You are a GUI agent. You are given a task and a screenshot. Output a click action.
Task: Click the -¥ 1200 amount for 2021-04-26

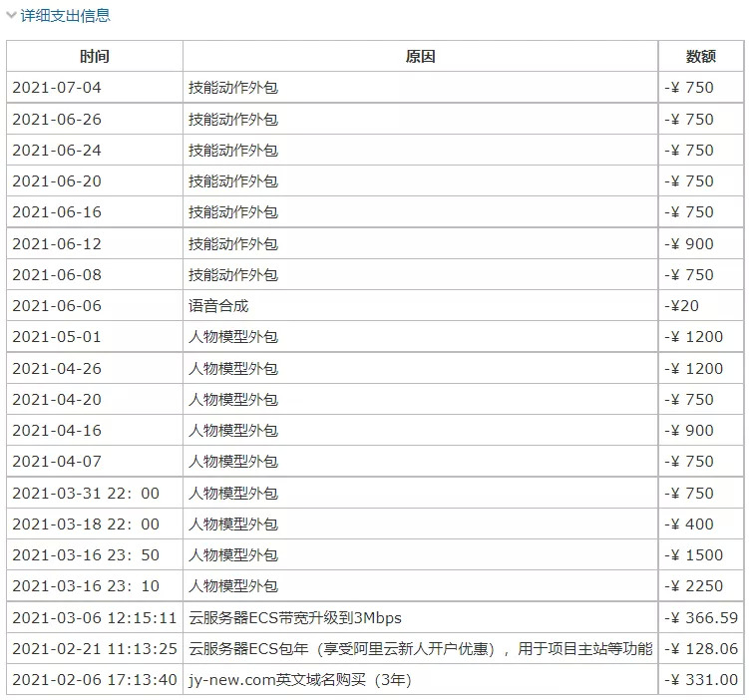pos(693,369)
